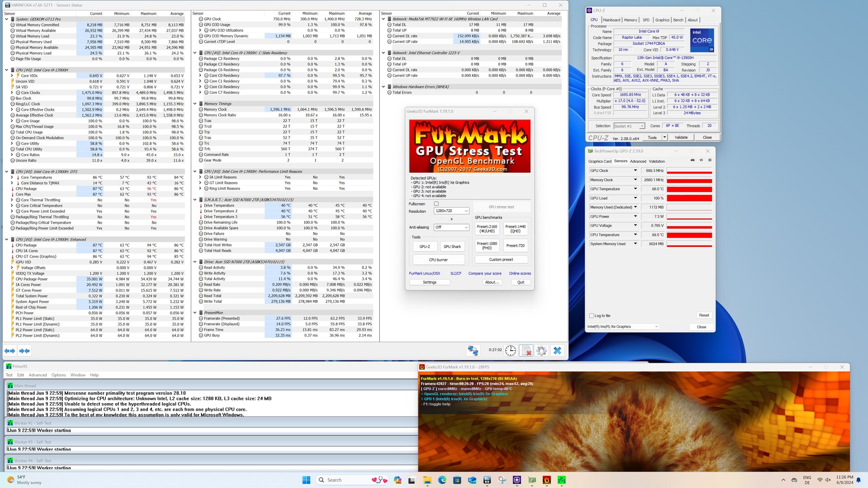Show hidden tray icons chevron
Viewport: 868px width, 488px height.
[783, 480]
